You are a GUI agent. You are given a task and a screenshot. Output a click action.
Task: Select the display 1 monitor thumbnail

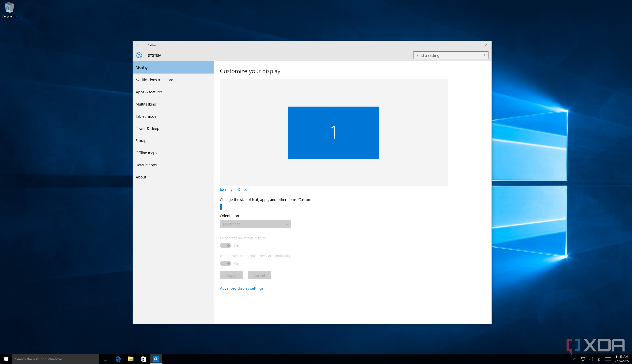coord(333,132)
